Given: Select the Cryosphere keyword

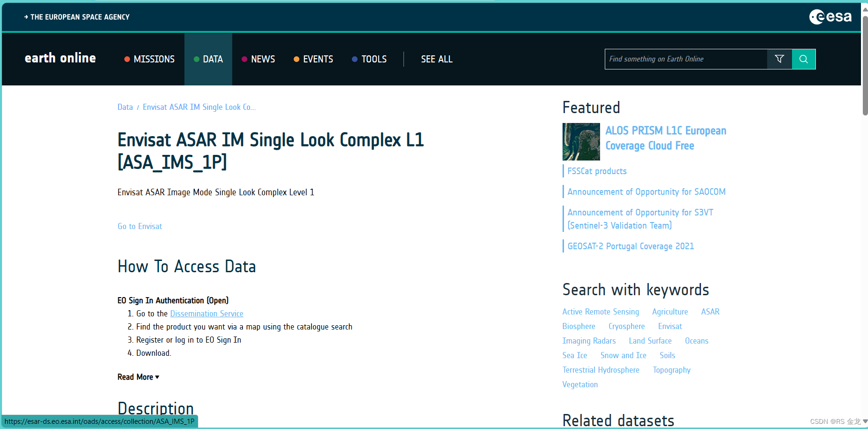Looking at the screenshot, I should (627, 326).
